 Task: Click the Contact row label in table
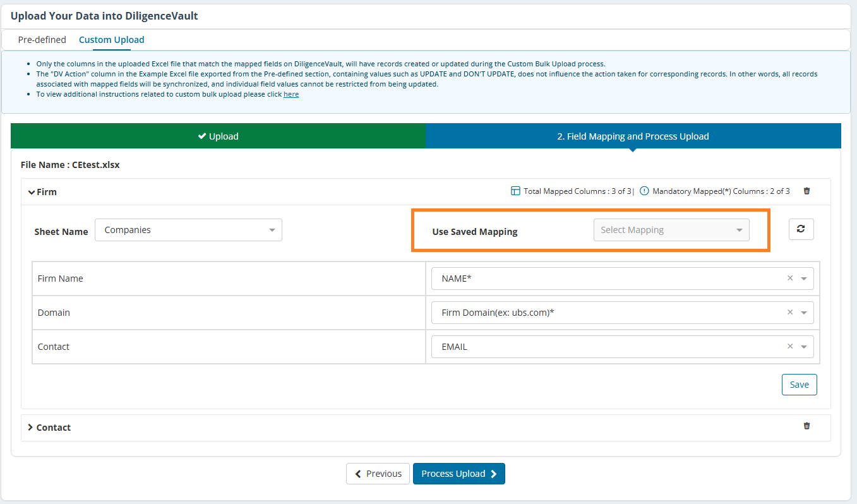pos(54,347)
